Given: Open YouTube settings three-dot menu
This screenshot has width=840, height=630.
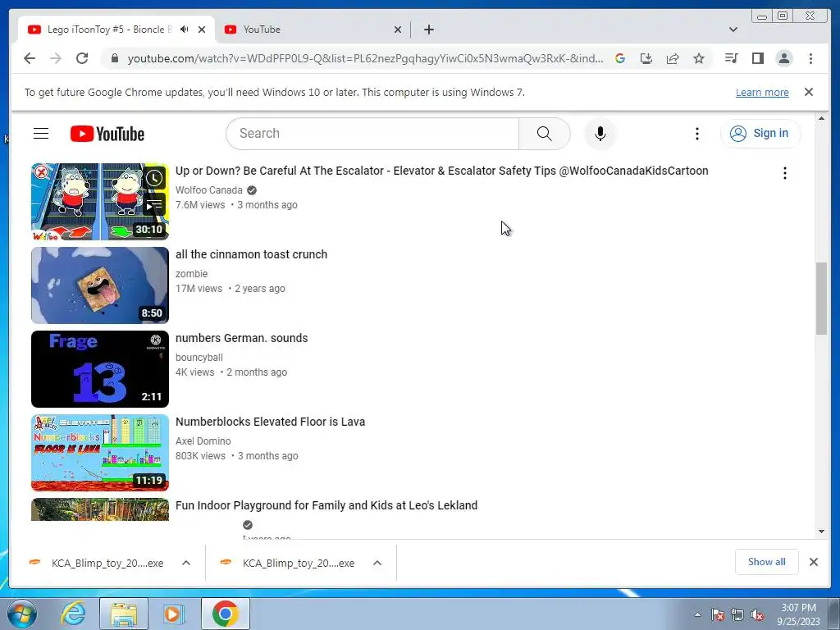Looking at the screenshot, I should [697, 134].
